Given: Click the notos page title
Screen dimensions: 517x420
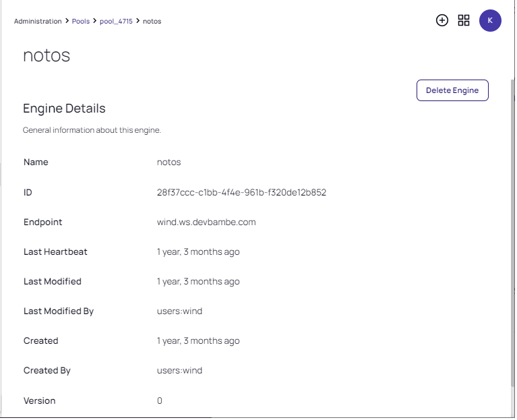Looking at the screenshot, I should pyautogui.click(x=47, y=55).
